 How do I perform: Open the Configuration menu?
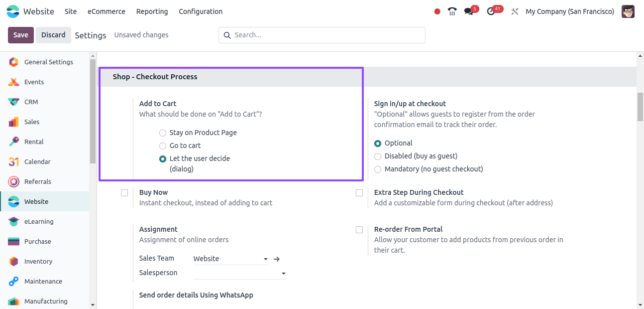[201, 11]
